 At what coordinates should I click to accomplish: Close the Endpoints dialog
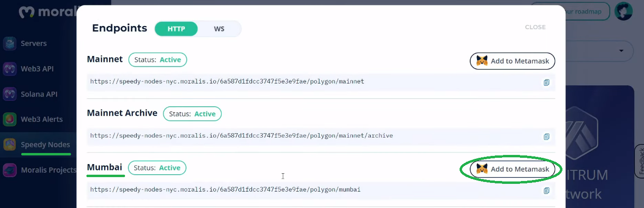point(535,27)
